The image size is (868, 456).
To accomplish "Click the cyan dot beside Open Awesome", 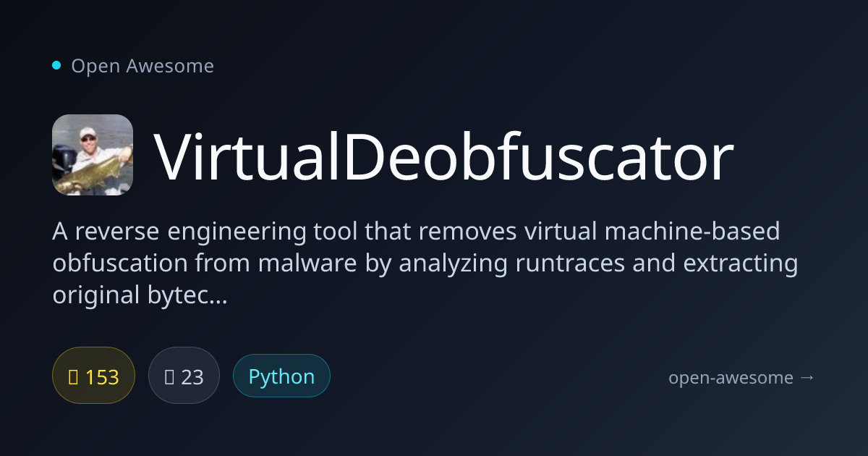I will click(56, 66).
